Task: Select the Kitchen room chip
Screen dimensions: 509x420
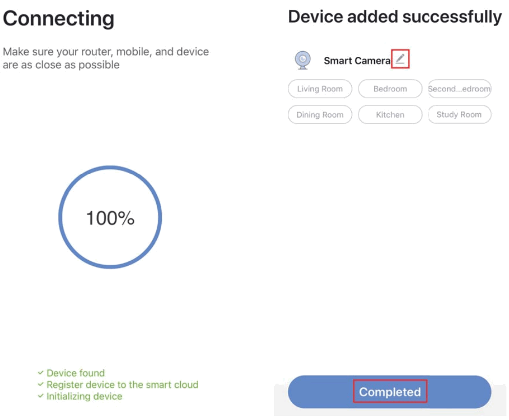Action: click(x=390, y=115)
